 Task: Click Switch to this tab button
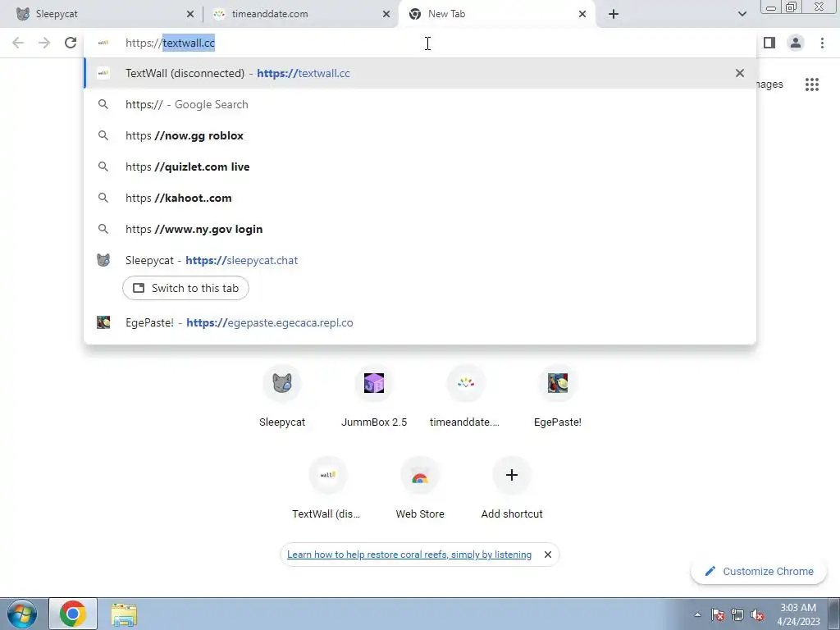(x=185, y=288)
